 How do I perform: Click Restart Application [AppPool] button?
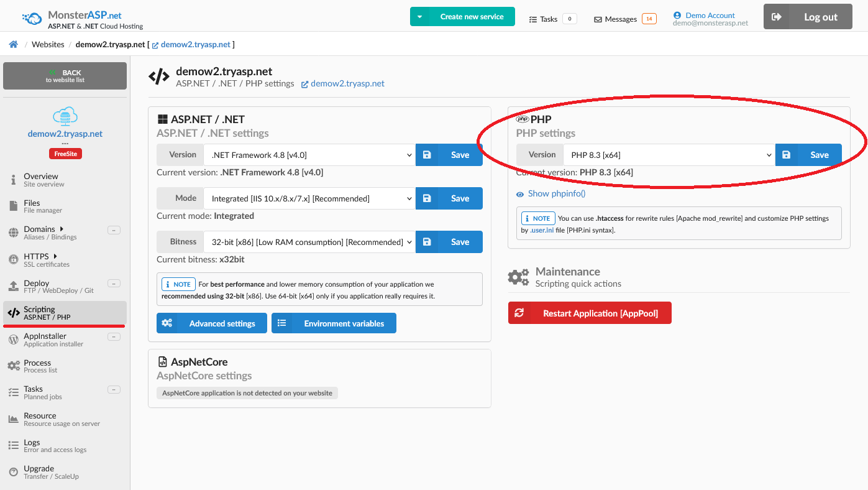pyautogui.click(x=590, y=313)
